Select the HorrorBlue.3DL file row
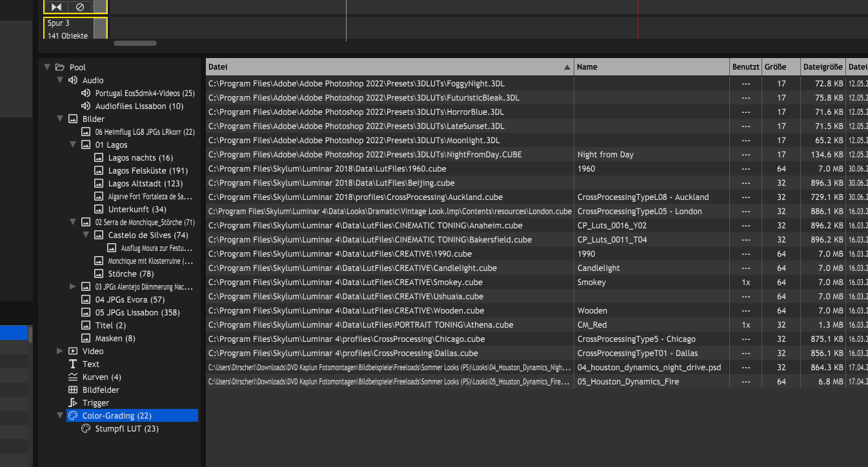The image size is (868, 467). coord(537,112)
